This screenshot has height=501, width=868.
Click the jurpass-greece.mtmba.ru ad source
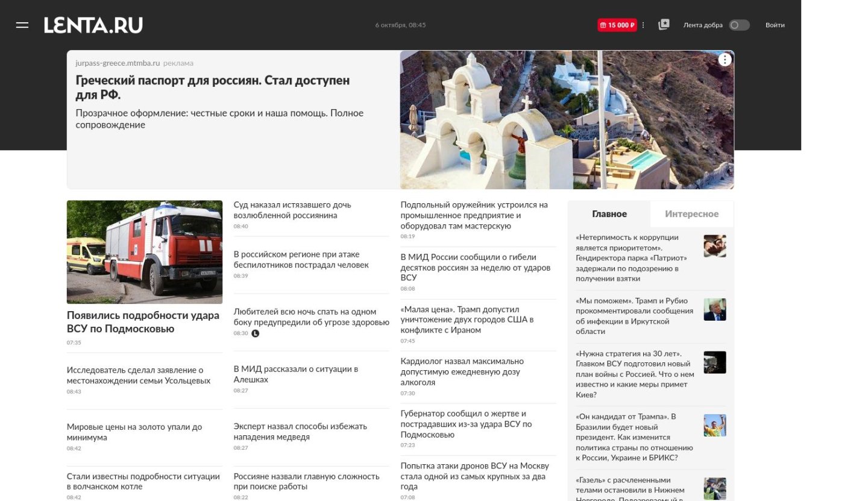tap(118, 63)
